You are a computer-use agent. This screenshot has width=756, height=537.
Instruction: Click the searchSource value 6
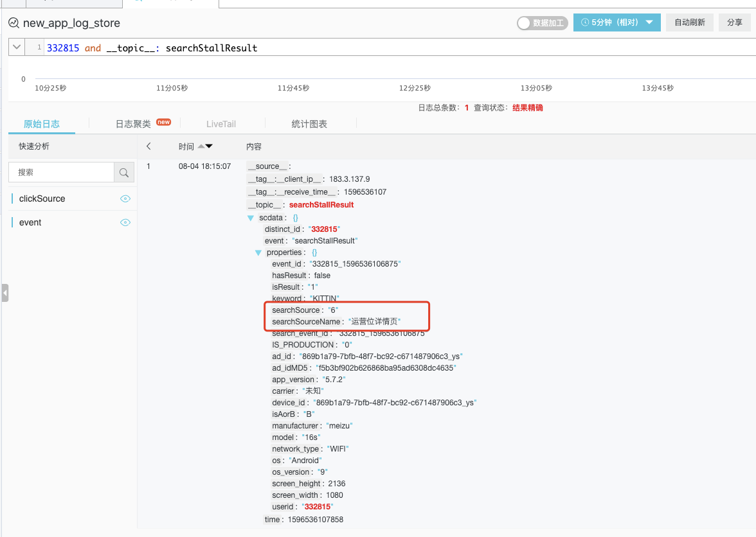pos(333,310)
